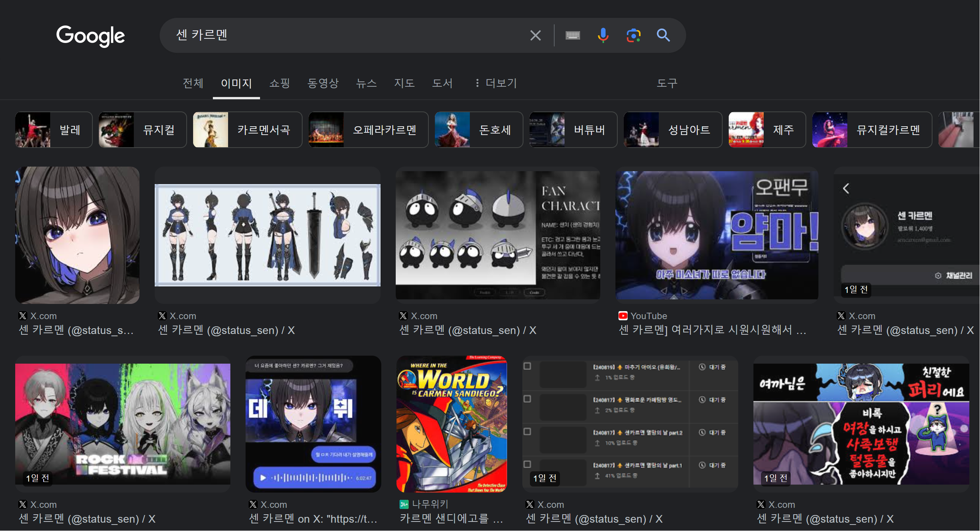Image resolution: width=980 pixels, height=531 pixels.
Task: Click the YouTube 여러가지로 시원시원해서 title link
Action: pos(712,330)
